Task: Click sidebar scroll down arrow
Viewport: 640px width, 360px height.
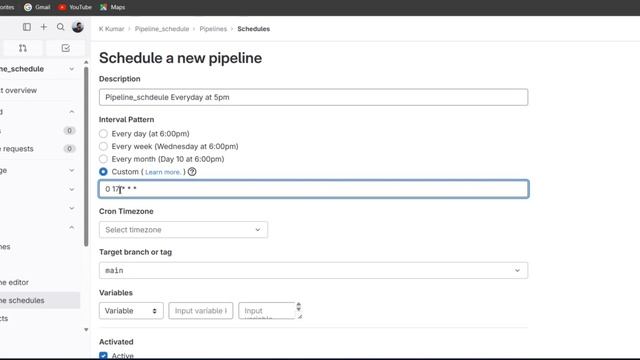Action: pyautogui.click(x=86, y=330)
